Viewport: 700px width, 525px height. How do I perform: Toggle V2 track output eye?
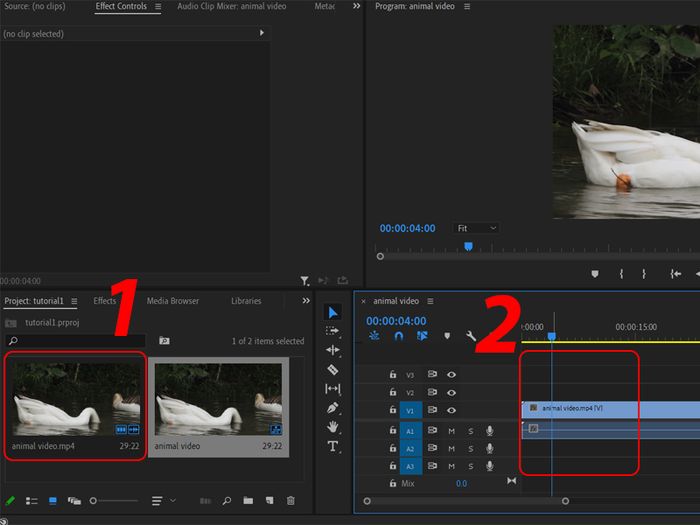(451, 393)
